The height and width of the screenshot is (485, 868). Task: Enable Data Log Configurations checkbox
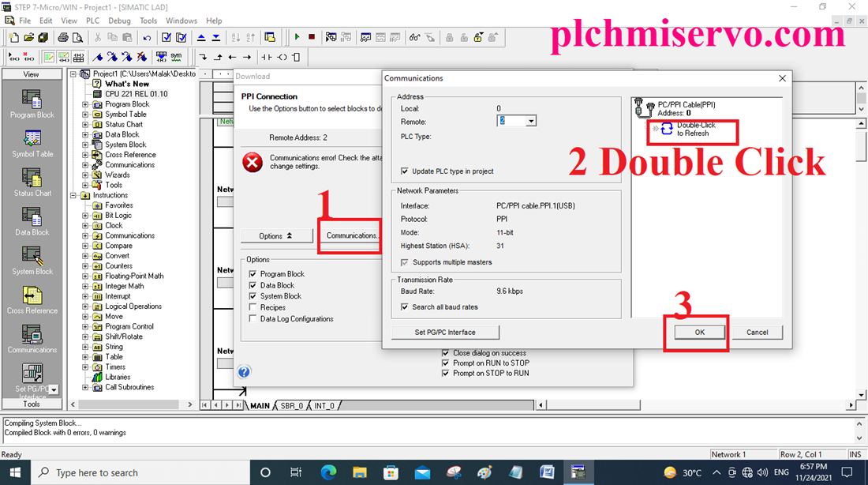click(253, 318)
